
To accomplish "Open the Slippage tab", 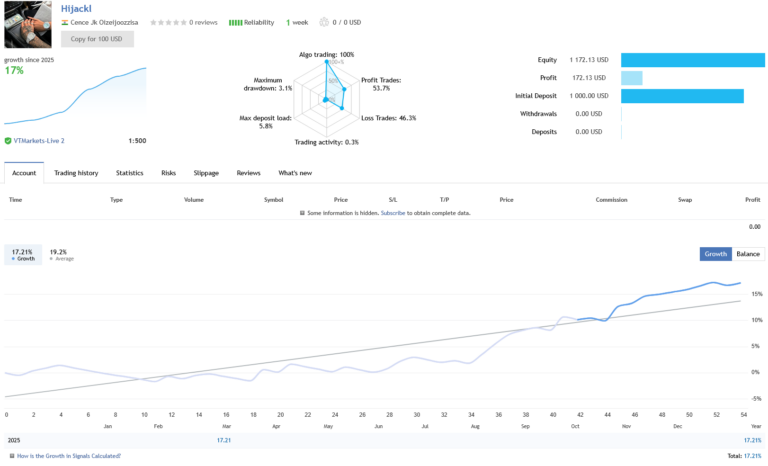I will pyautogui.click(x=206, y=173).
